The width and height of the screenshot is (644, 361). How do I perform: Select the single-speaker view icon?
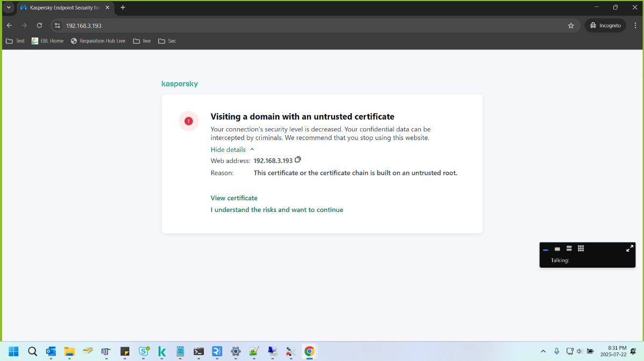557,249
